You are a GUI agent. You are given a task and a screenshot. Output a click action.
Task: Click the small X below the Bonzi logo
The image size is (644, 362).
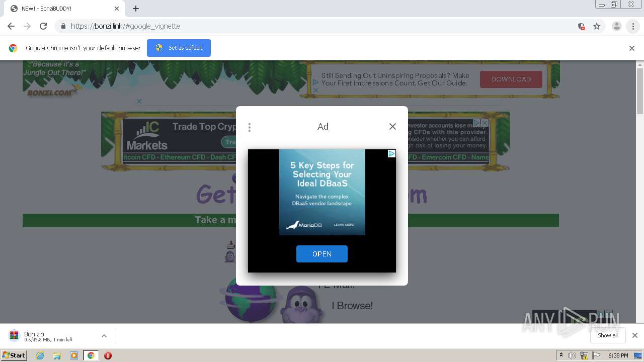139,101
